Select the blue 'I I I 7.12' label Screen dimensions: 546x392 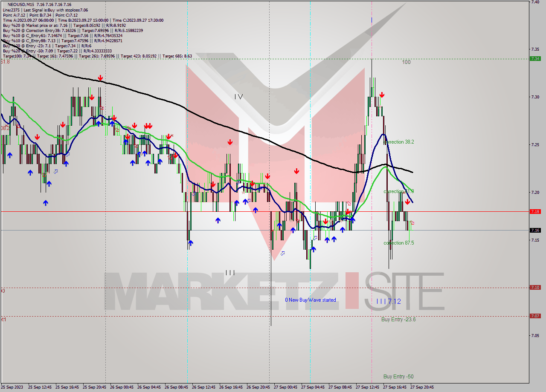tap(389, 301)
